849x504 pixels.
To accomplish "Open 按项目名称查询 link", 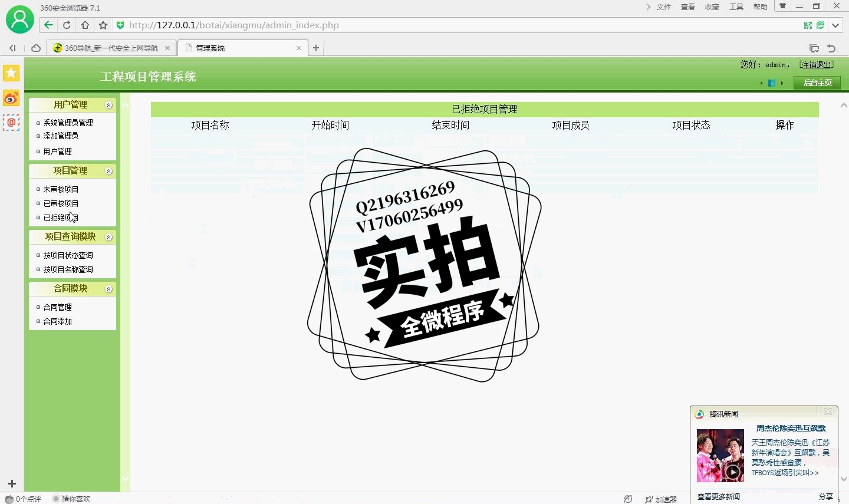I will coord(68,269).
